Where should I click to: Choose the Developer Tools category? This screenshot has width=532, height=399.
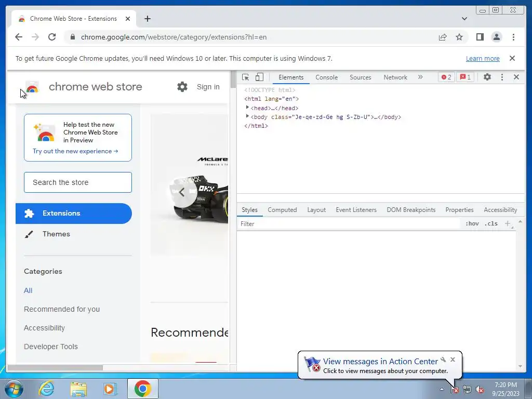[x=50, y=347]
